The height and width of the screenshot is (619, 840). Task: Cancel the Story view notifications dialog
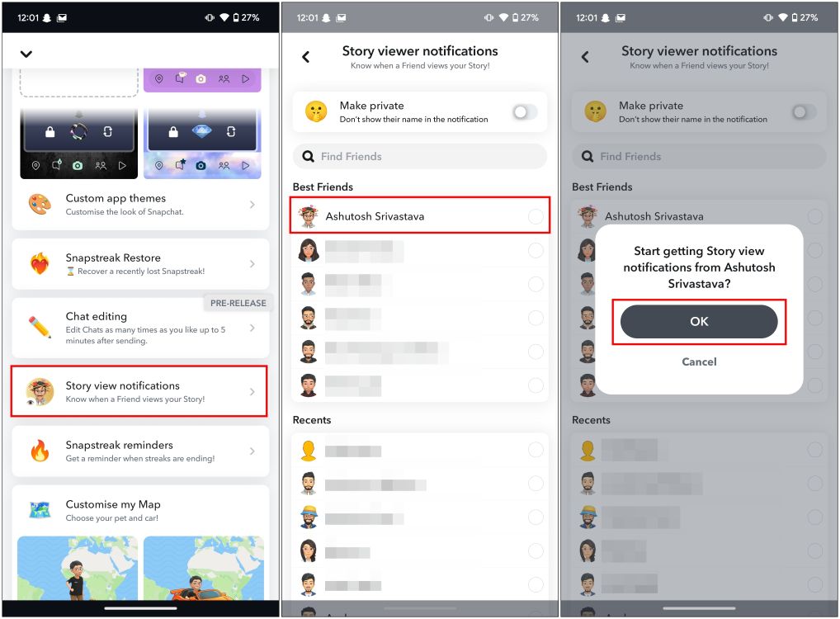[x=698, y=361]
